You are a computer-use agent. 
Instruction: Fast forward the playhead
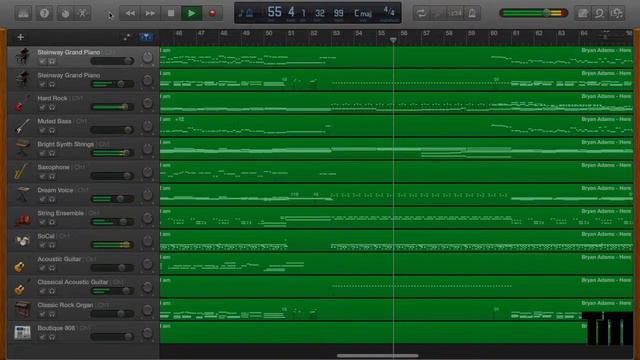pyautogui.click(x=150, y=13)
